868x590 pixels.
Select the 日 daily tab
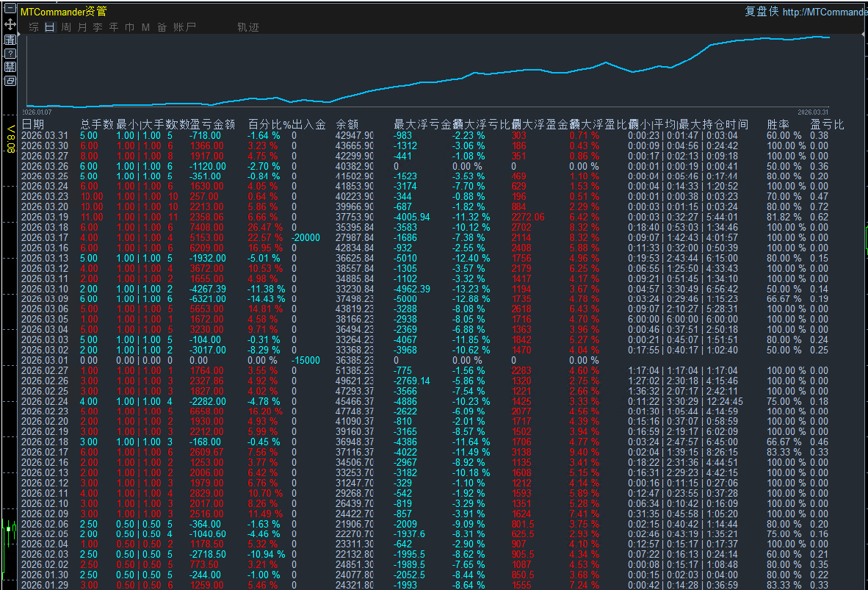click(50, 27)
